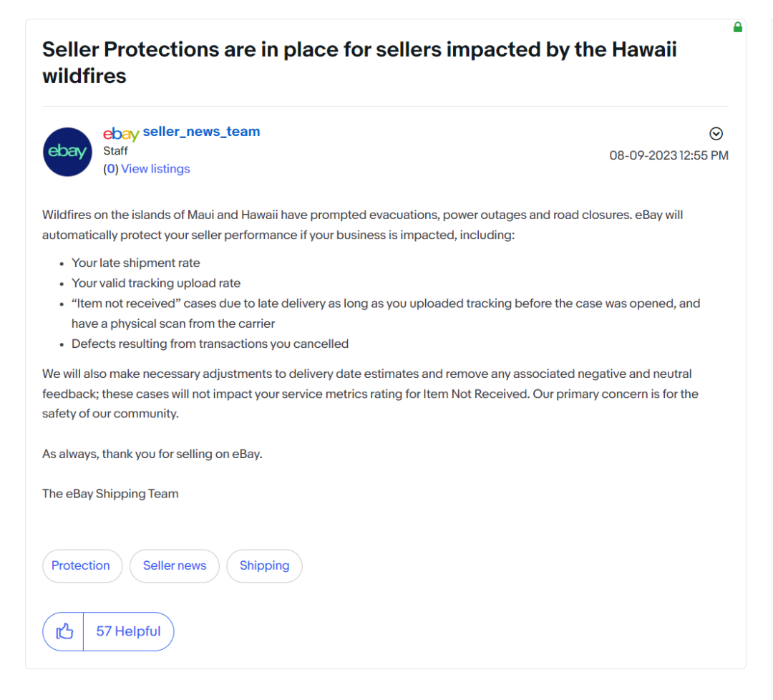This screenshot has width=773, height=700.
Task: Click the View listings link
Action: (155, 169)
